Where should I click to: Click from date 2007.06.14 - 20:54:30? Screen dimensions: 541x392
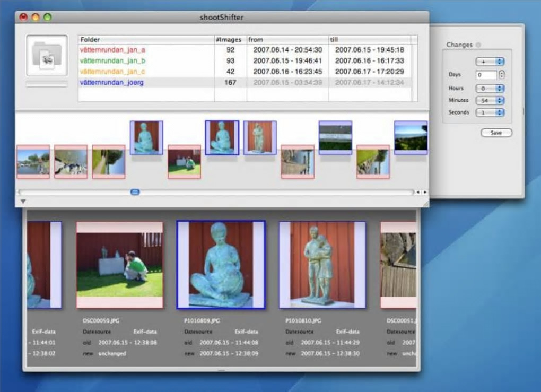288,50
